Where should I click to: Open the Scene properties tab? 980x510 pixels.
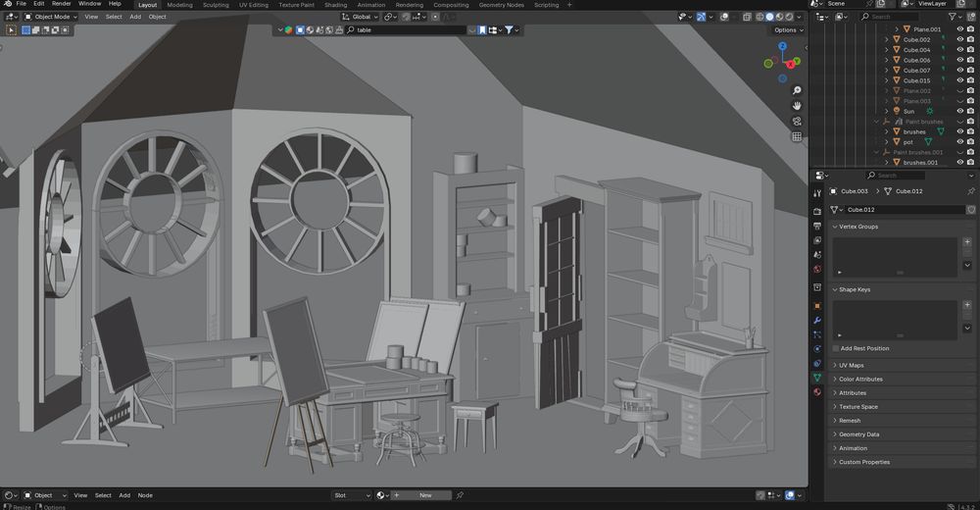[x=817, y=255]
